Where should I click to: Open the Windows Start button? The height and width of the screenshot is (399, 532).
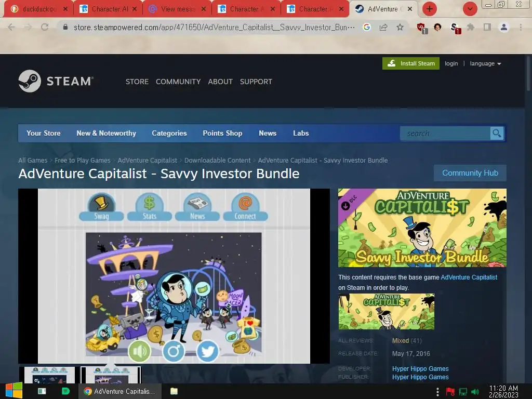(14, 391)
